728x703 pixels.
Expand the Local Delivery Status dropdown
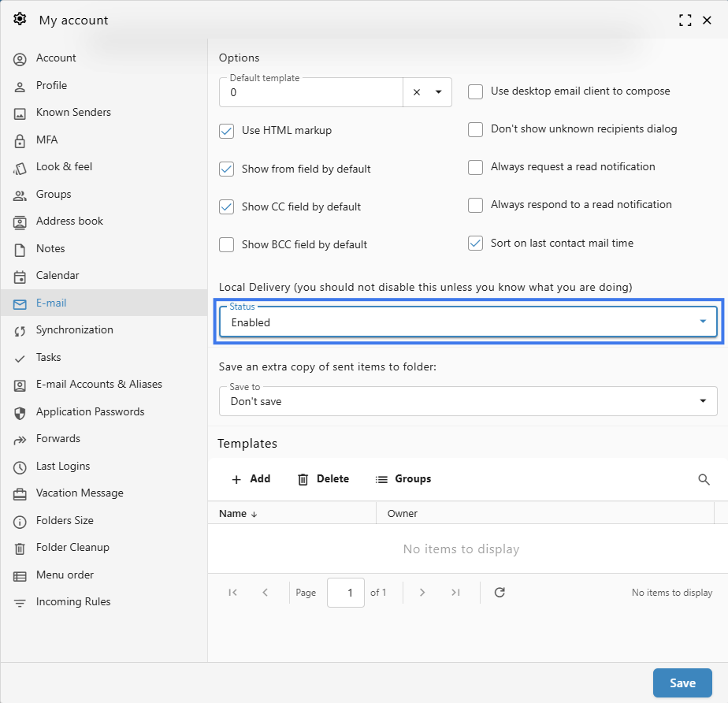click(469, 322)
